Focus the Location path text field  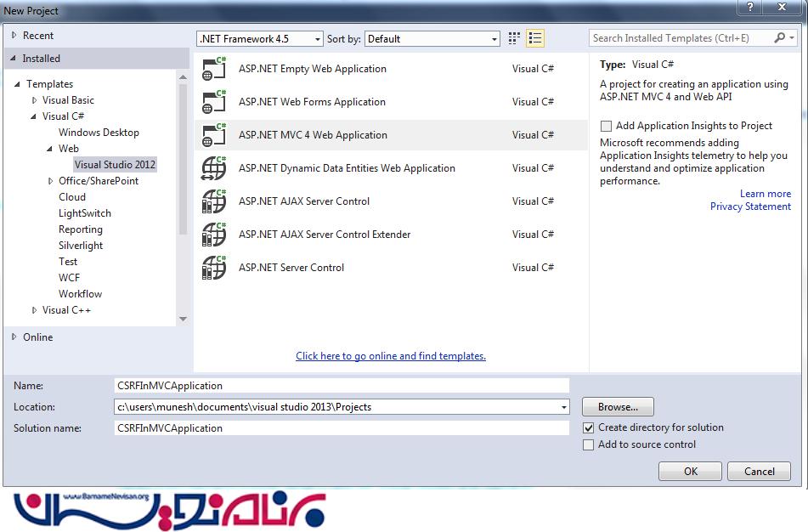pyautogui.click(x=336, y=407)
